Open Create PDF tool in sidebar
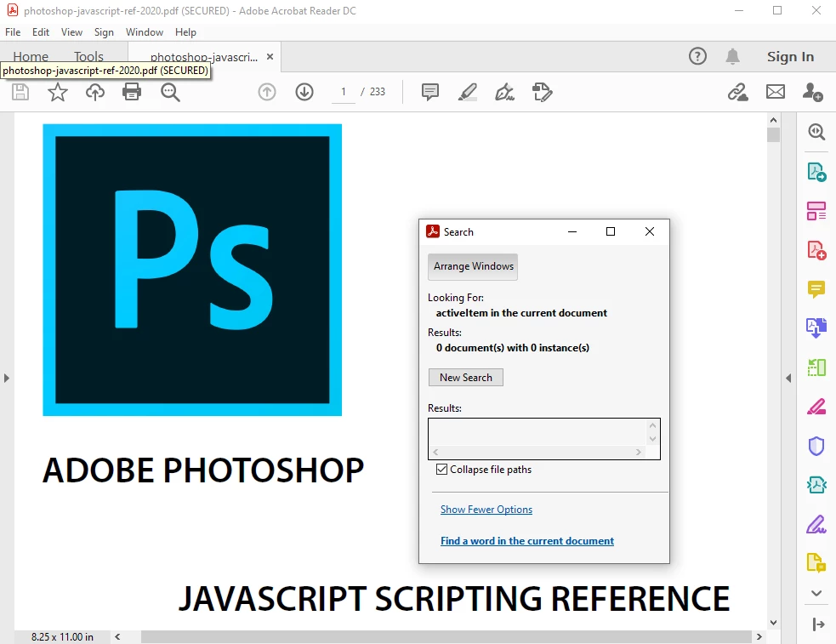 pyautogui.click(x=816, y=249)
